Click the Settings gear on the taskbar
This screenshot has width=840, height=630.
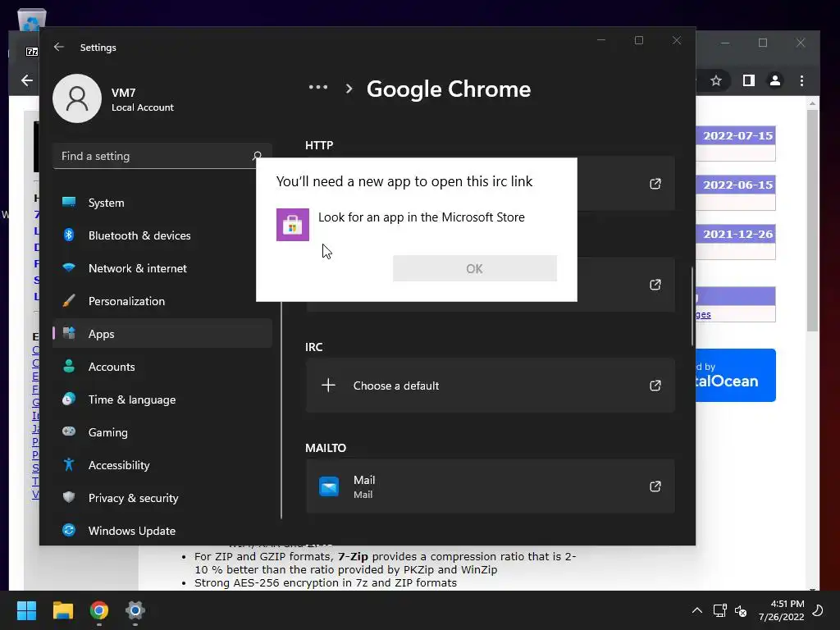(x=135, y=610)
